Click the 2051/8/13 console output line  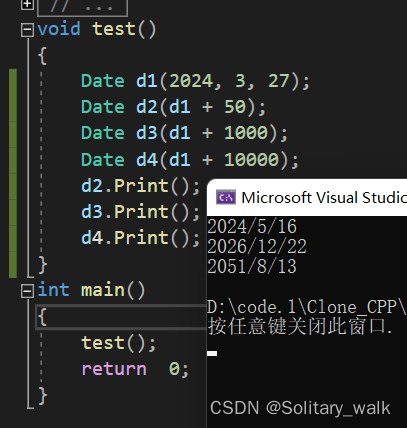pyautogui.click(x=252, y=266)
